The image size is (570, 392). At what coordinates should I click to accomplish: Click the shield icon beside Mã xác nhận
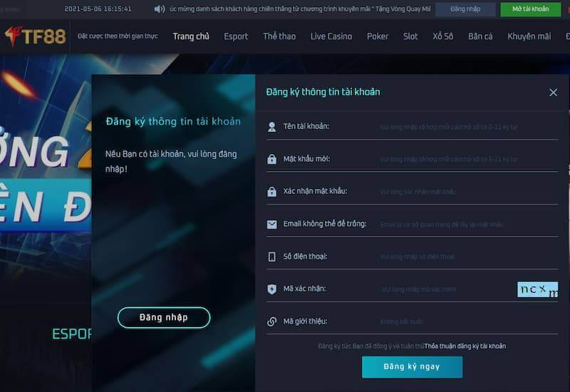[x=271, y=289]
